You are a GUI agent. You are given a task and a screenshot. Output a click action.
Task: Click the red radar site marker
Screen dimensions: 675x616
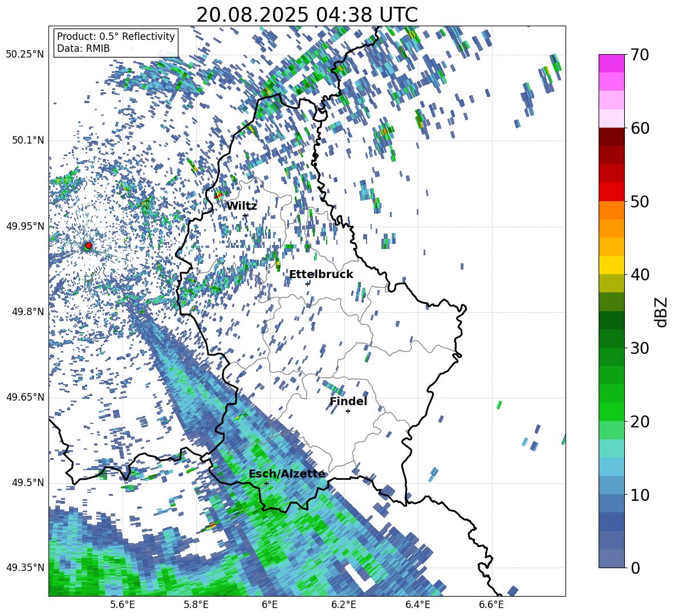click(88, 245)
